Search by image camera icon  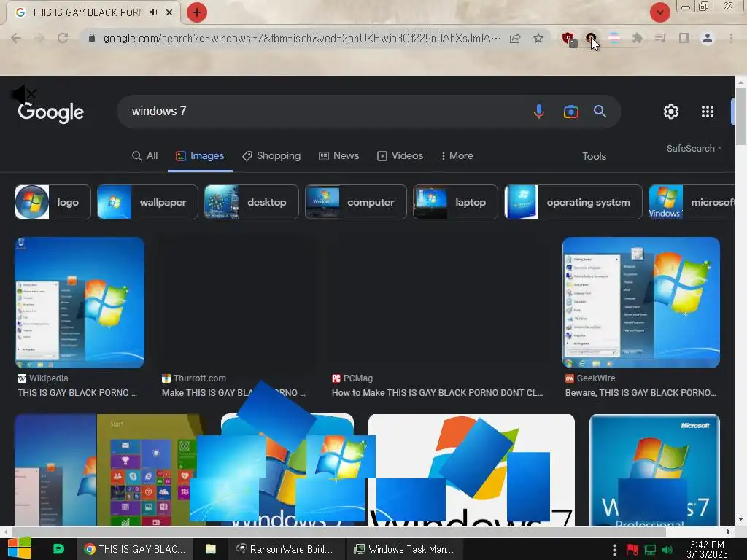[570, 112]
